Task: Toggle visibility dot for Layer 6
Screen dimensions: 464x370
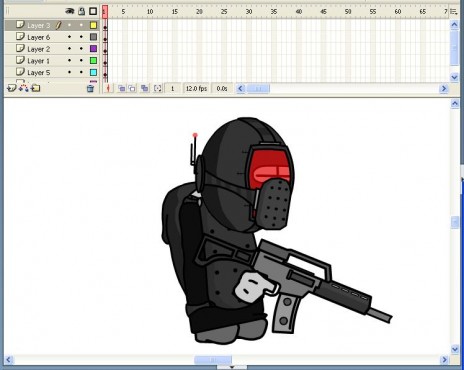Action: tap(69, 37)
